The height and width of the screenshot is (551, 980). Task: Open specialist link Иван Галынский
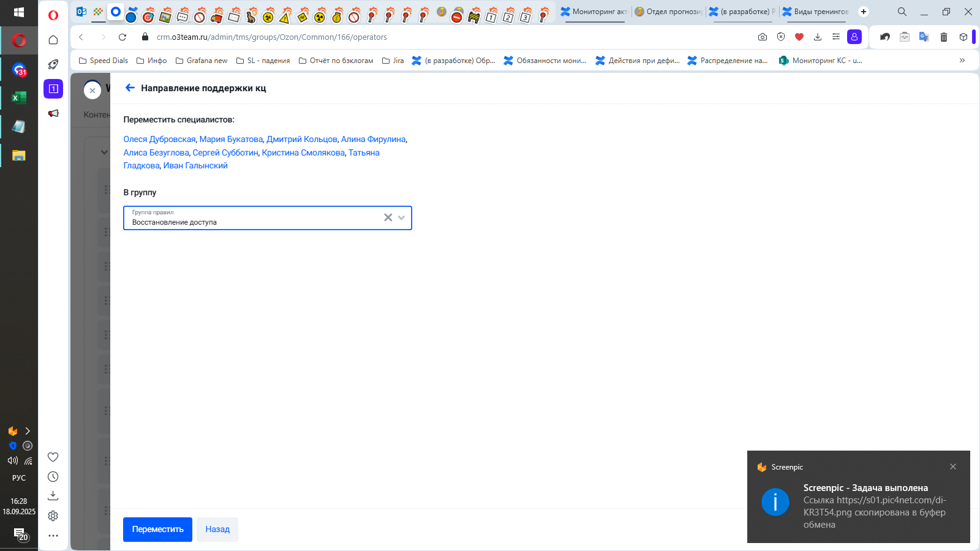point(195,166)
